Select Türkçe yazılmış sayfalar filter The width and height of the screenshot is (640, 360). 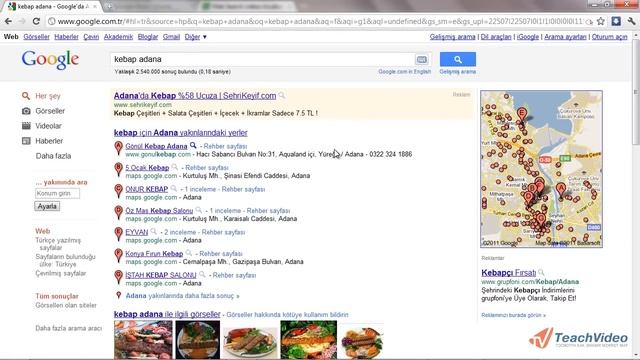click(58, 244)
